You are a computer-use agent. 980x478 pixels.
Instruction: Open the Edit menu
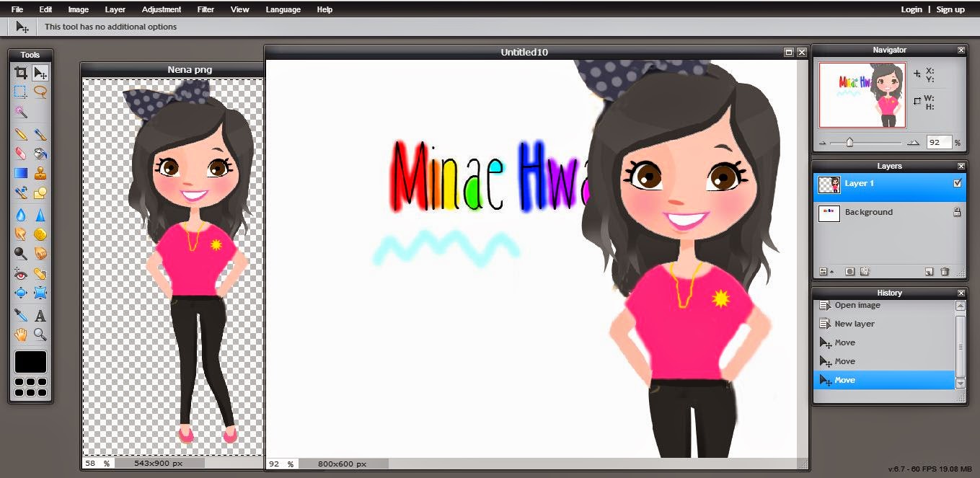coord(46,9)
